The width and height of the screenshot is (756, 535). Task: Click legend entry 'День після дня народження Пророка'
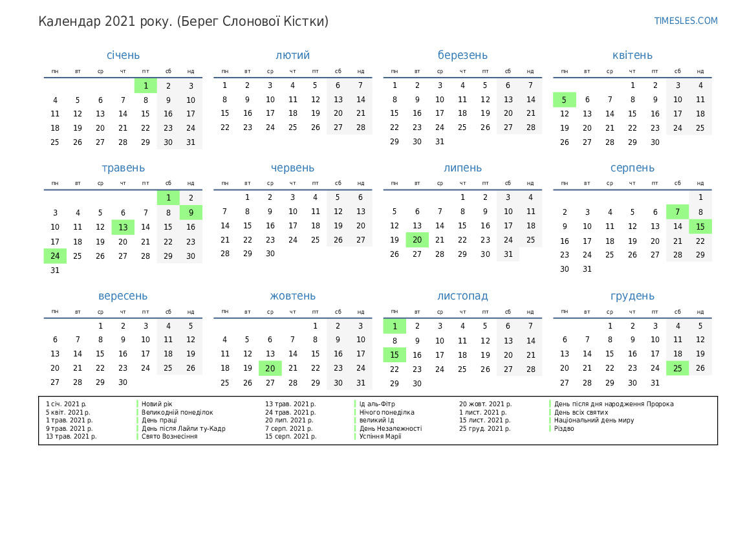(614, 404)
